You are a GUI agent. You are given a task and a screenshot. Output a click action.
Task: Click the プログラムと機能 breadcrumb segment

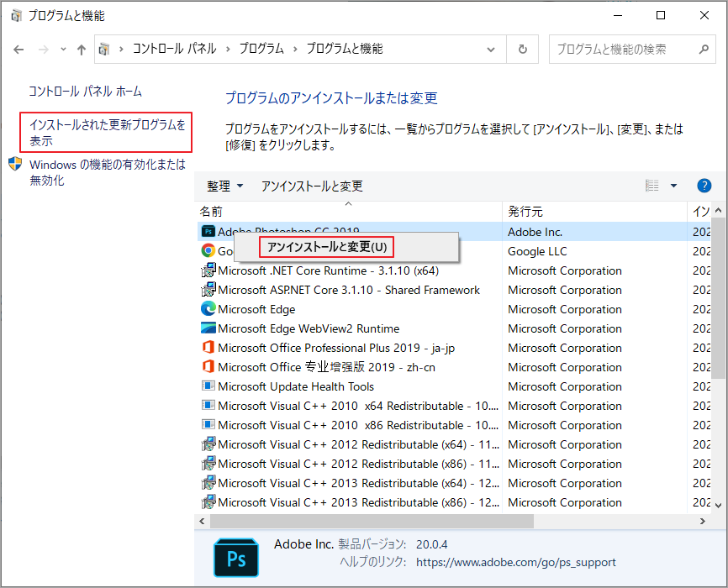345,49
